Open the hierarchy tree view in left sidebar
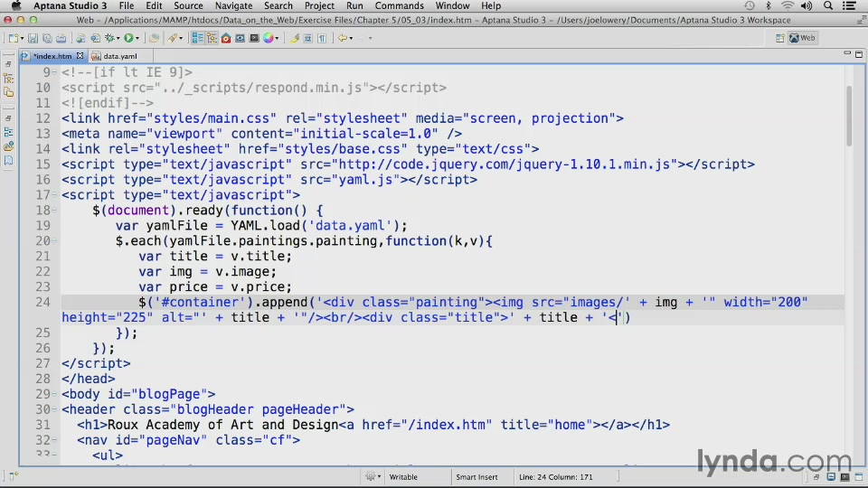This screenshot has width=868, height=488. [8, 79]
